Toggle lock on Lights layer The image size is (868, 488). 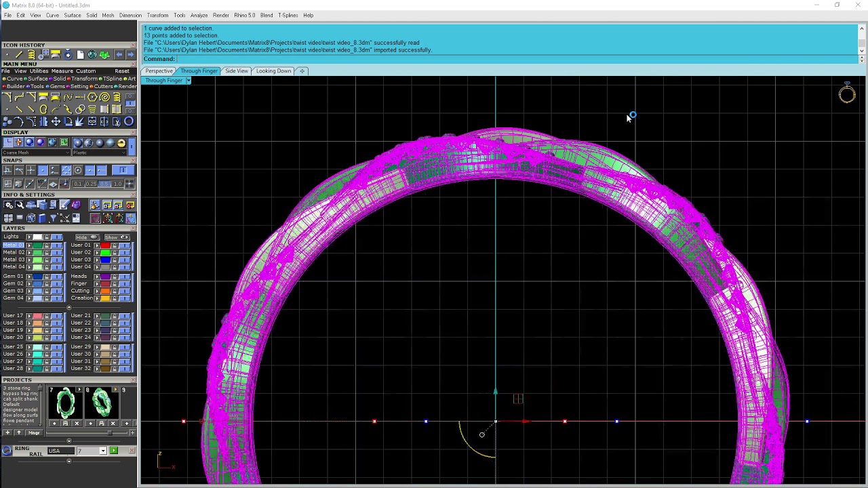click(47, 237)
